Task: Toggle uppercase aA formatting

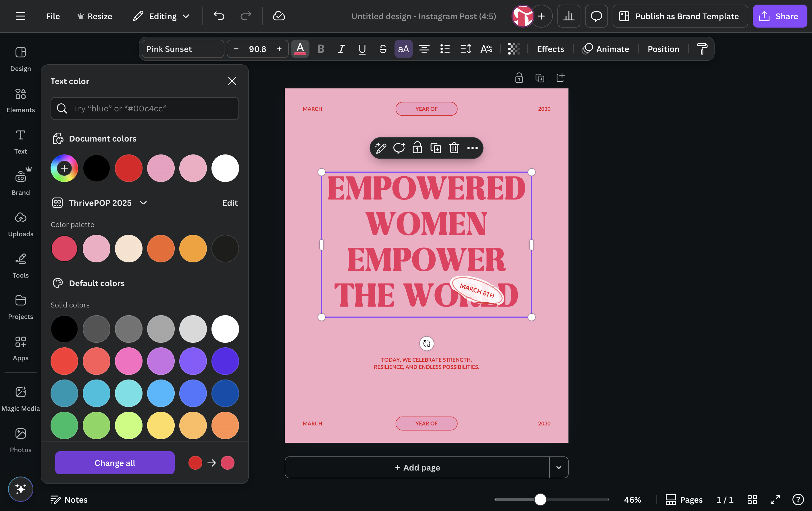Action: pyautogui.click(x=403, y=49)
